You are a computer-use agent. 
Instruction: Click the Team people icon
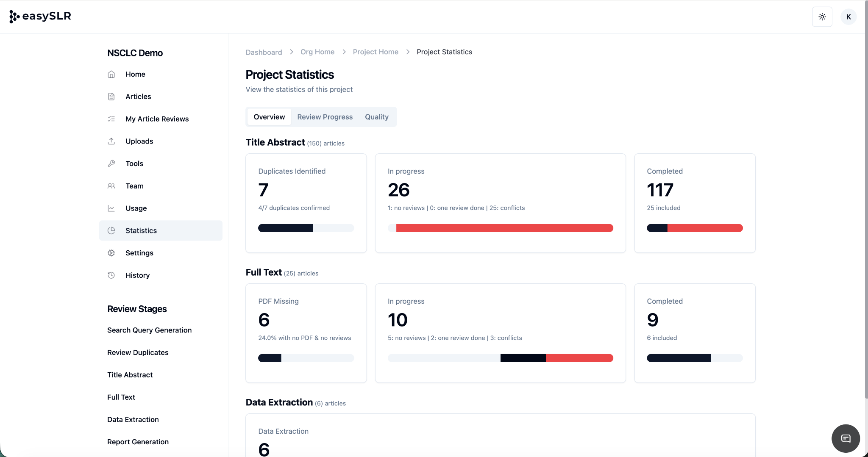click(111, 186)
